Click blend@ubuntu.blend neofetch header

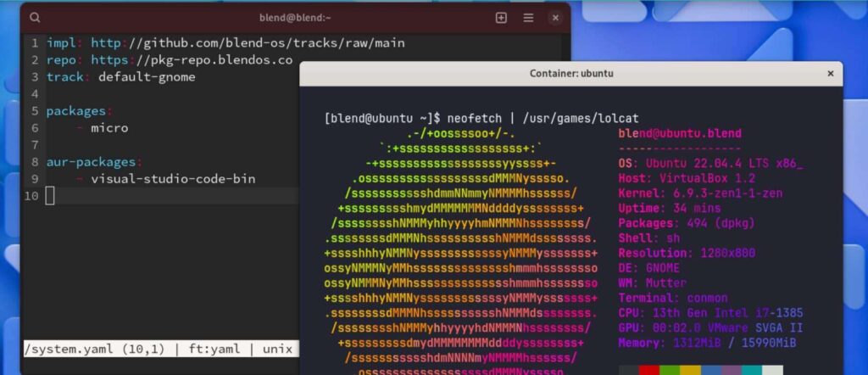[x=680, y=133]
